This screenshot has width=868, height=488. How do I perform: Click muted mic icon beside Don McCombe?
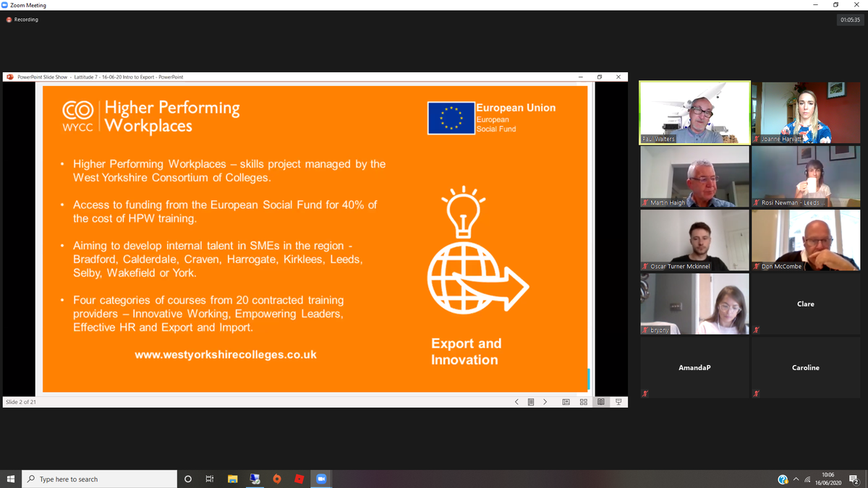point(757,266)
